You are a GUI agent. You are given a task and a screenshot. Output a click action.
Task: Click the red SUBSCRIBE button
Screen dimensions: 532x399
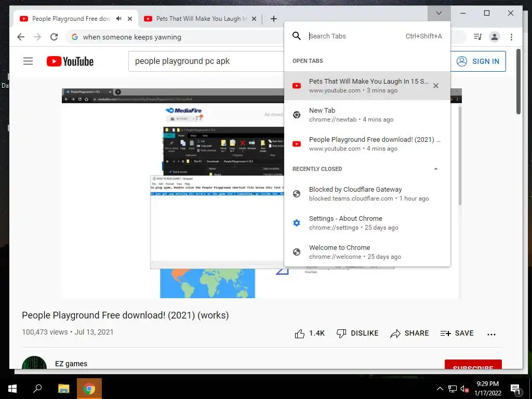pyautogui.click(x=473, y=365)
